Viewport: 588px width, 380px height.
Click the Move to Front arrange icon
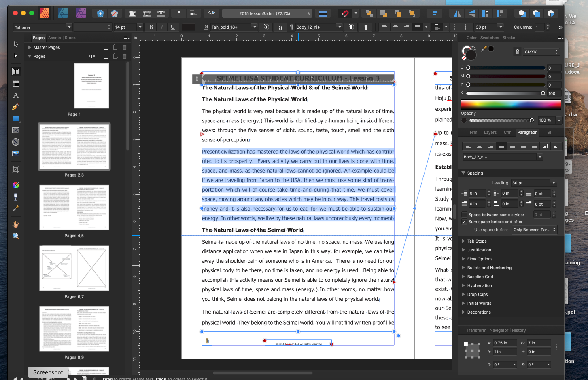tap(412, 13)
